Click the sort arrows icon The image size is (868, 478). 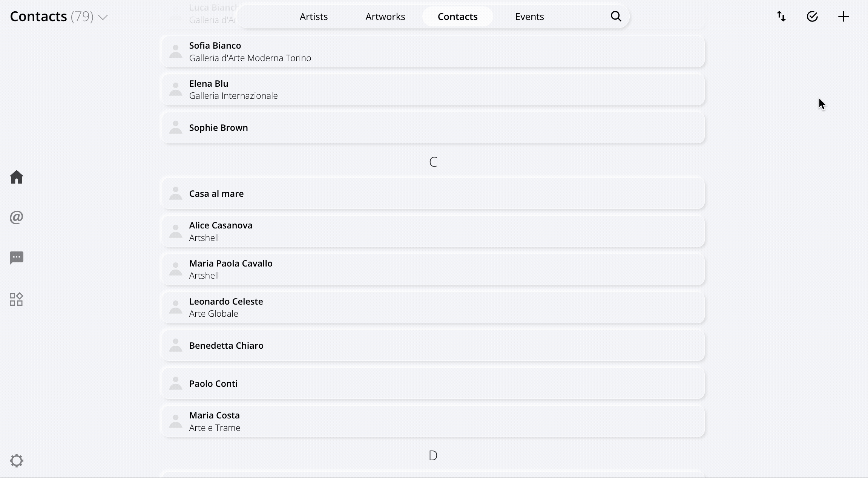(x=781, y=16)
